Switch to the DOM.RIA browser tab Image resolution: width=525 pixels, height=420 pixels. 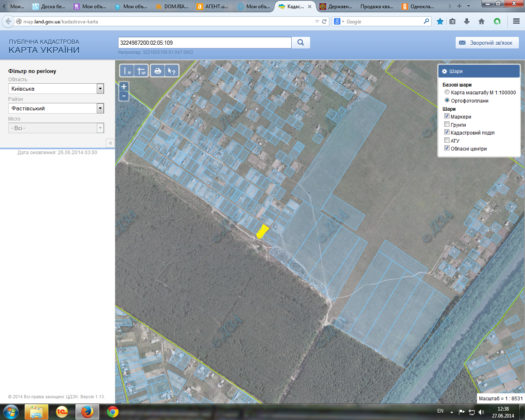[x=172, y=7]
